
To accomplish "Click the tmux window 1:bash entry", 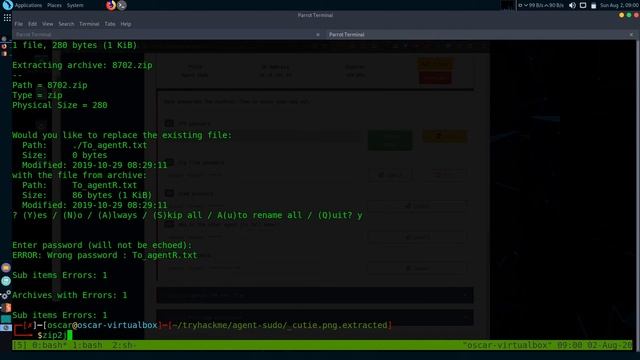I will tap(87, 345).
